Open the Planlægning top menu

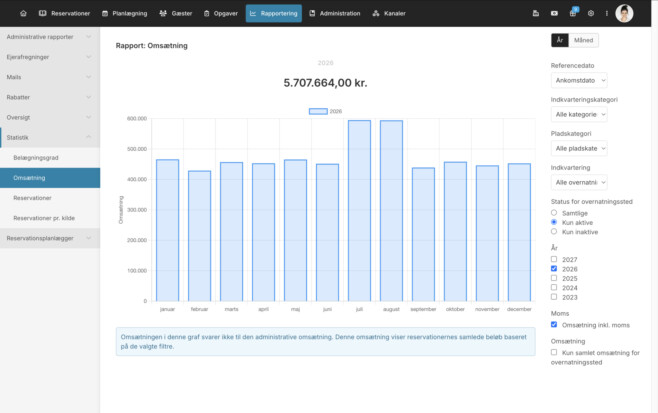pyautogui.click(x=125, y=13)
